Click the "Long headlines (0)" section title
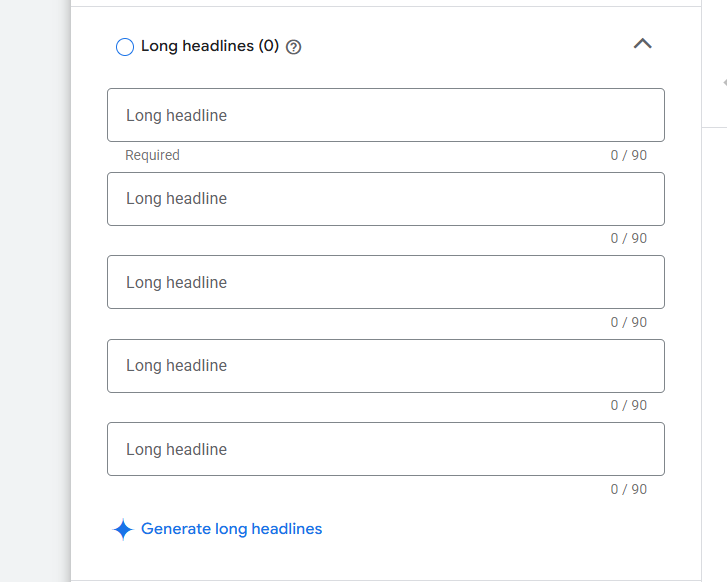The width and height of the screenshot is (727, 582). tap(210, 46)
